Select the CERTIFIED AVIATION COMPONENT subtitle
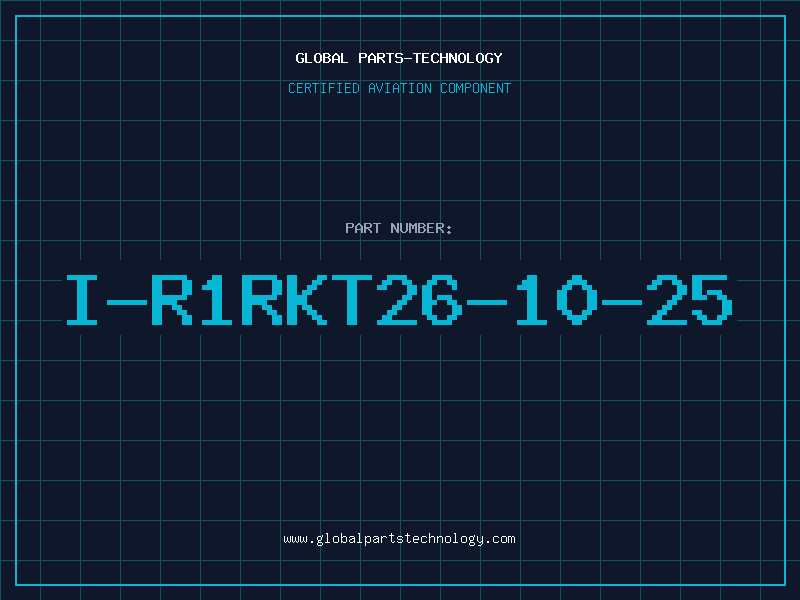Viewport: 800px width, 600px height. [399, 88]
